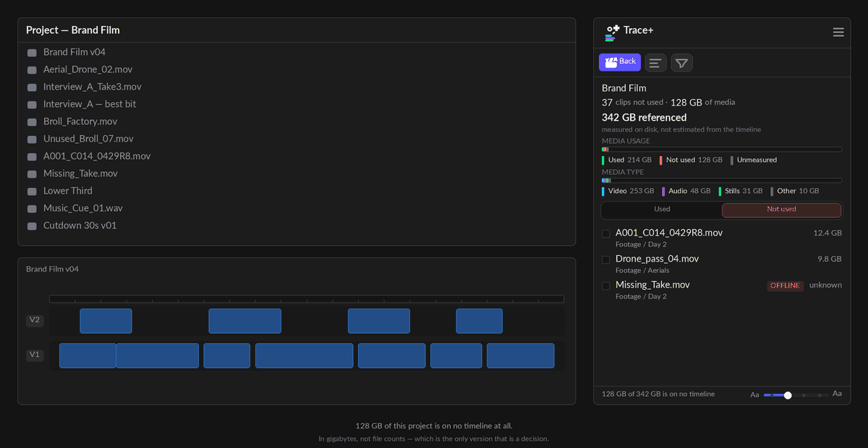Click the Trace+ logo icon
Screen dimensions: 868x448
[x=612, y=31]
